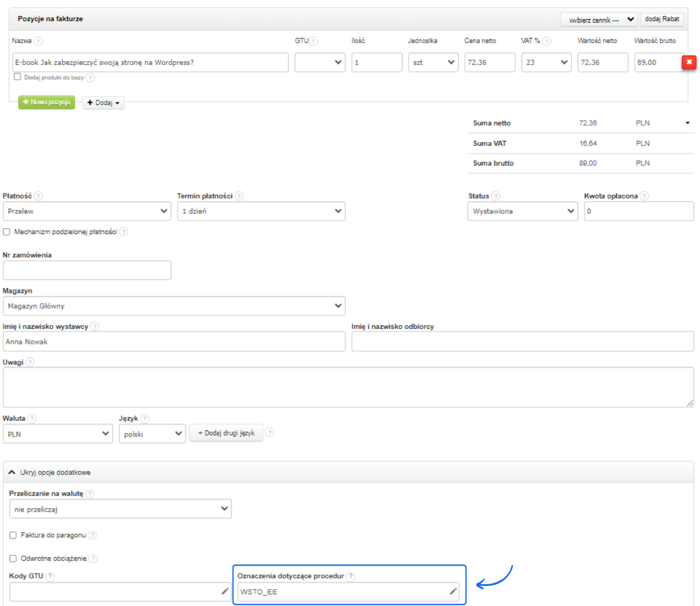Collapse Ukryj opcje dodatkowe section

tap(51, 472)
